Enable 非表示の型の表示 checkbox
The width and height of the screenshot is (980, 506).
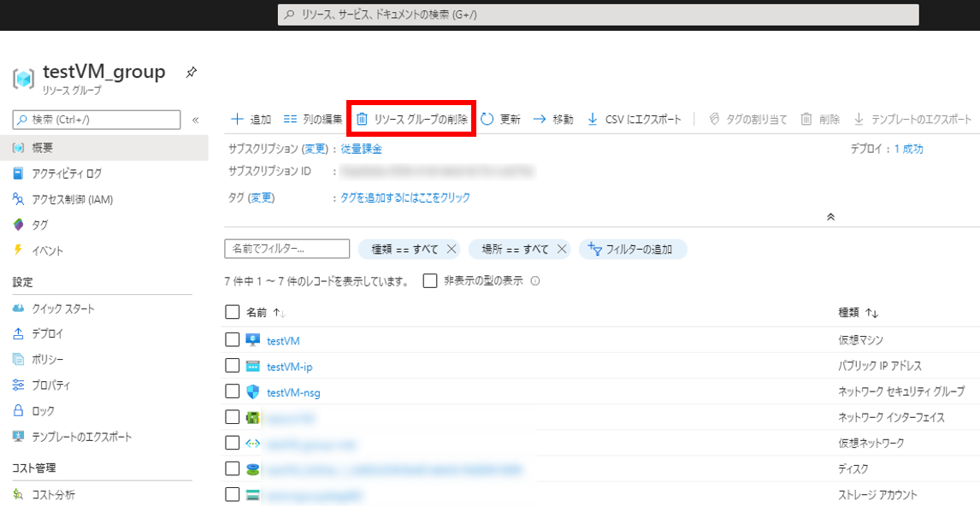pos(430,280)
